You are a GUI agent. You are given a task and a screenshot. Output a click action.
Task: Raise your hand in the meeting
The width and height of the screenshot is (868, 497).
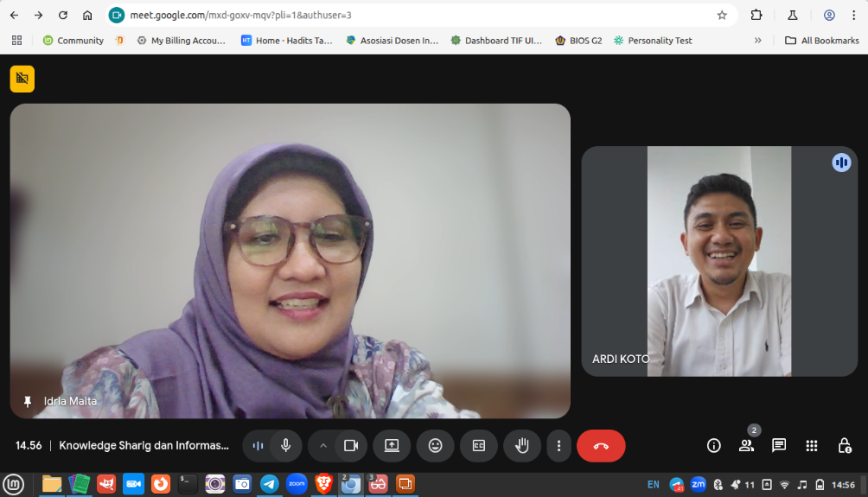tap(522, 446)
